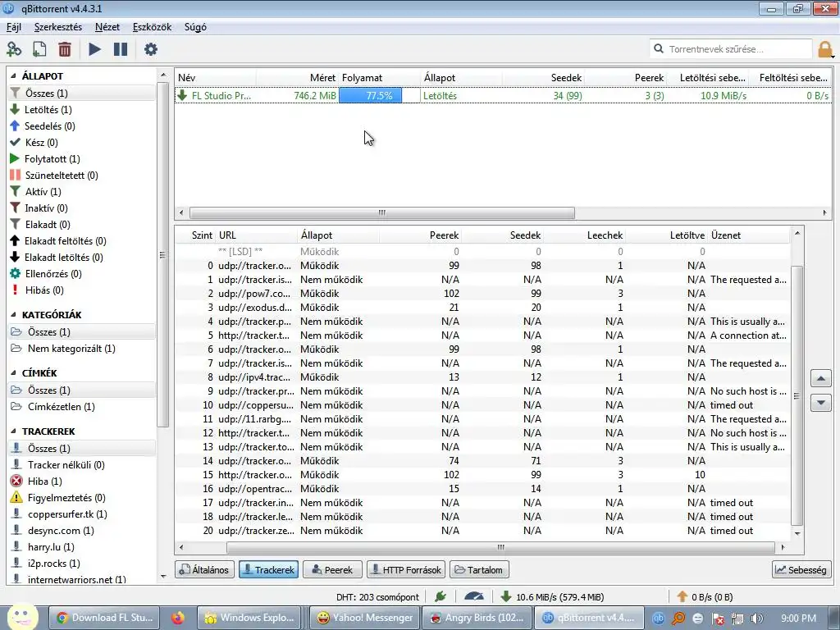Filter by Inaktív (0) status
The width and height of the screenshot is (840, 630).
point(82,208)
